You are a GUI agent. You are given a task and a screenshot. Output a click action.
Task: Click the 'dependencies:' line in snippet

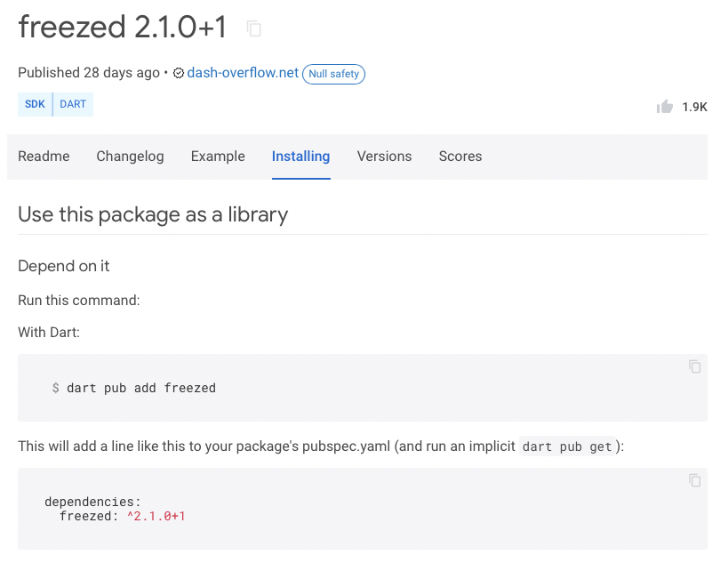tap(92, 502)
